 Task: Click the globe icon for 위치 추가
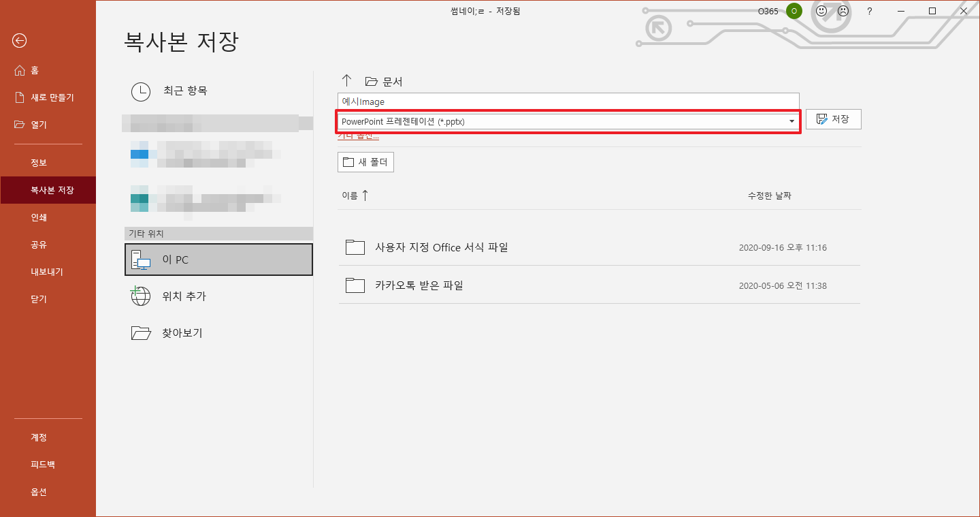[140, 296]
